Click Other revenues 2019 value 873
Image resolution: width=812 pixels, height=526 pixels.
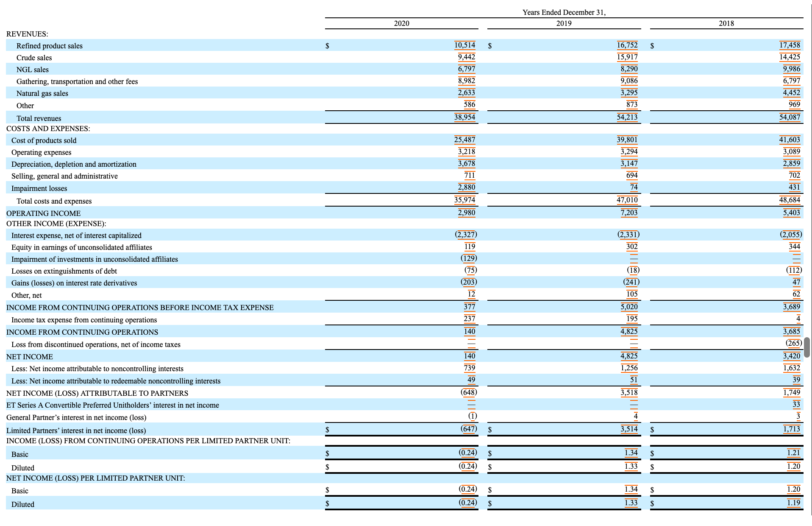pos(631,104)
